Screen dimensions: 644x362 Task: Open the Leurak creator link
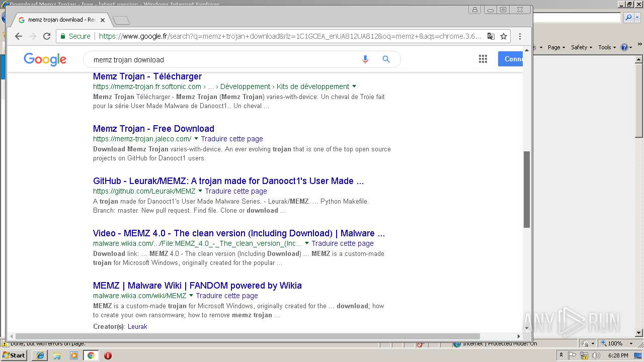[x=137, y=327]
